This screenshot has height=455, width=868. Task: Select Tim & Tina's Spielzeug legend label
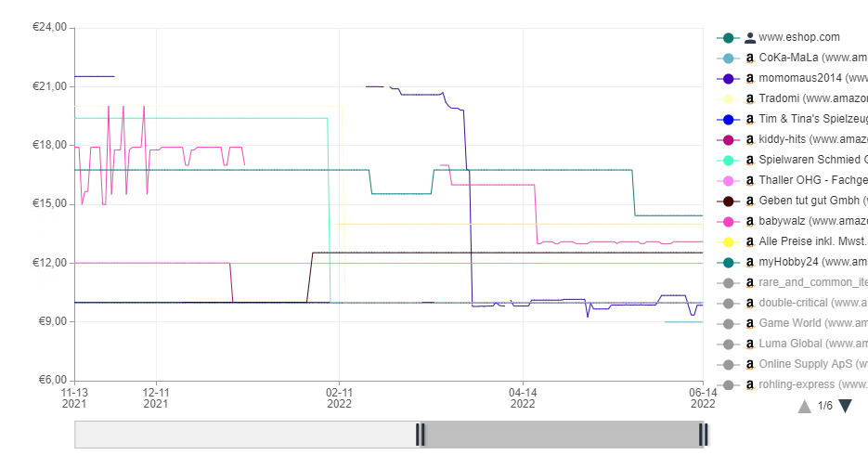pos(813,119)
